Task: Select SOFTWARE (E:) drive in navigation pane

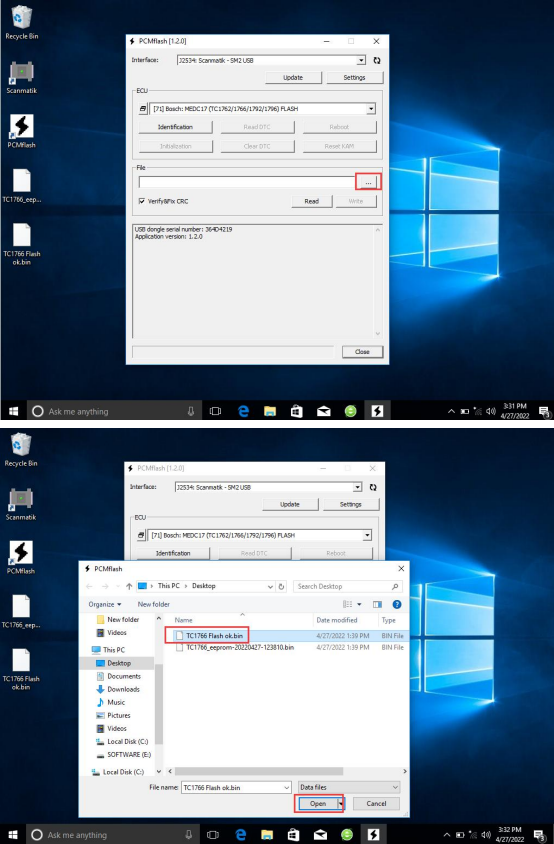Action: (129, 755)
